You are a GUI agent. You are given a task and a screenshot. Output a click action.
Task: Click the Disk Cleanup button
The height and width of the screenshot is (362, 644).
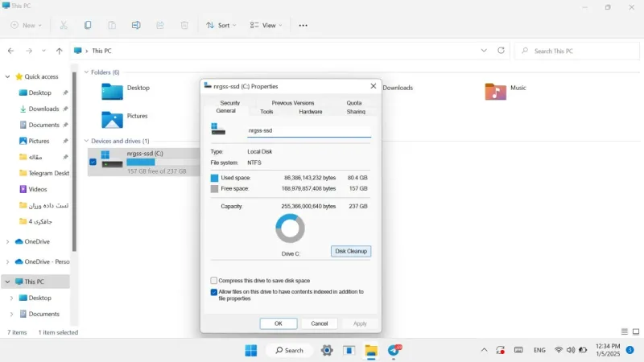coord(351,251)
